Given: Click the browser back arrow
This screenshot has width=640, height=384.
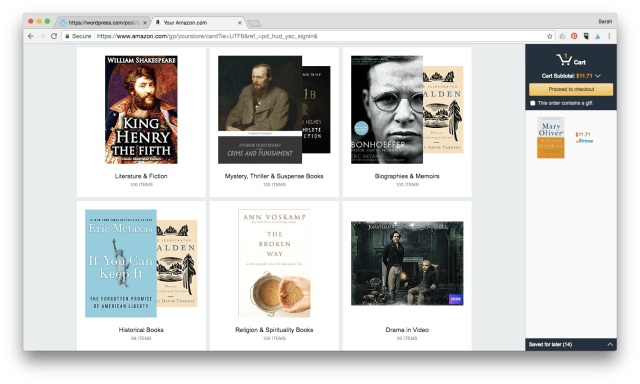Looking at the screenshot, I should tap(31, 36).
